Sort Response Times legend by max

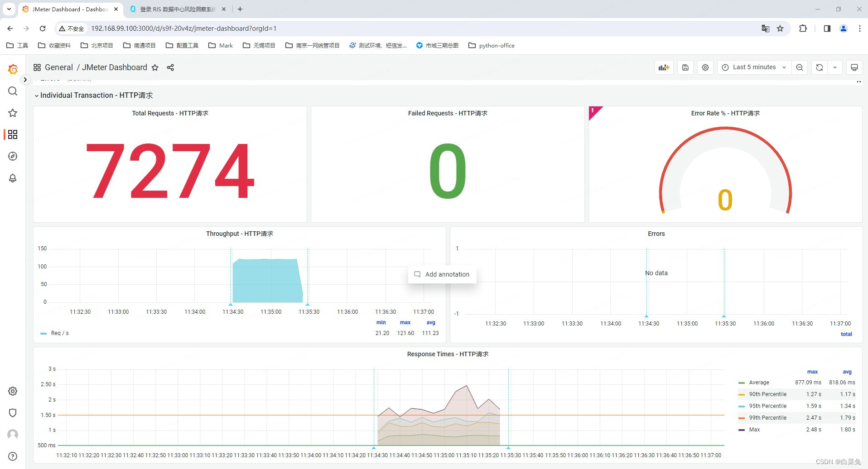pyautogui.click(x=812, y=372)
